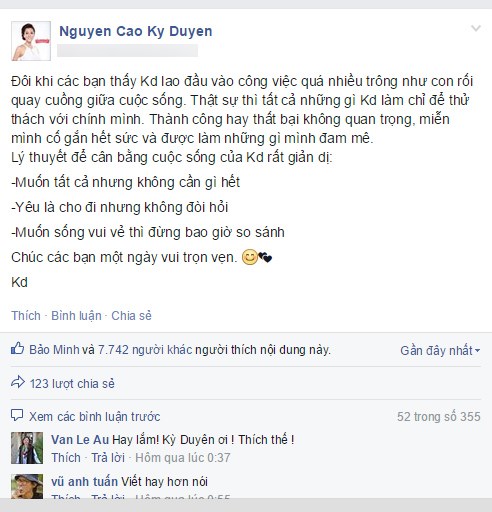Expand the Gần đây nhất sort dropdown

click(440, 350)
